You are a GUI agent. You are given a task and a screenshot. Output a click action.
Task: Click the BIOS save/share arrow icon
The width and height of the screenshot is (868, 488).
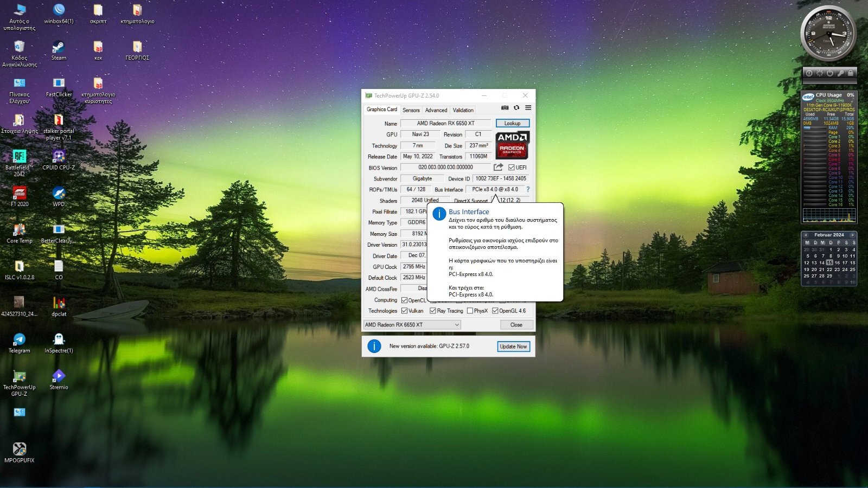click(x=498, y=167)
